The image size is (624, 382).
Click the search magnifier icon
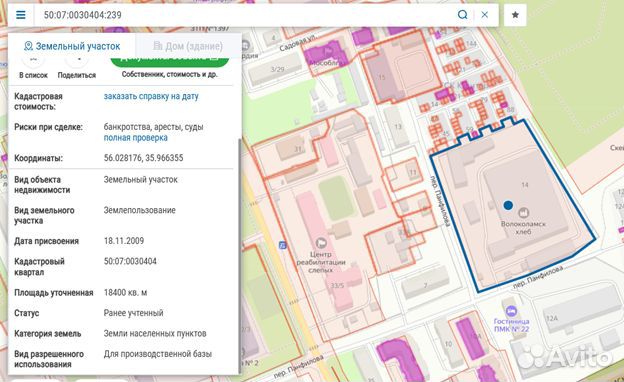462,15
